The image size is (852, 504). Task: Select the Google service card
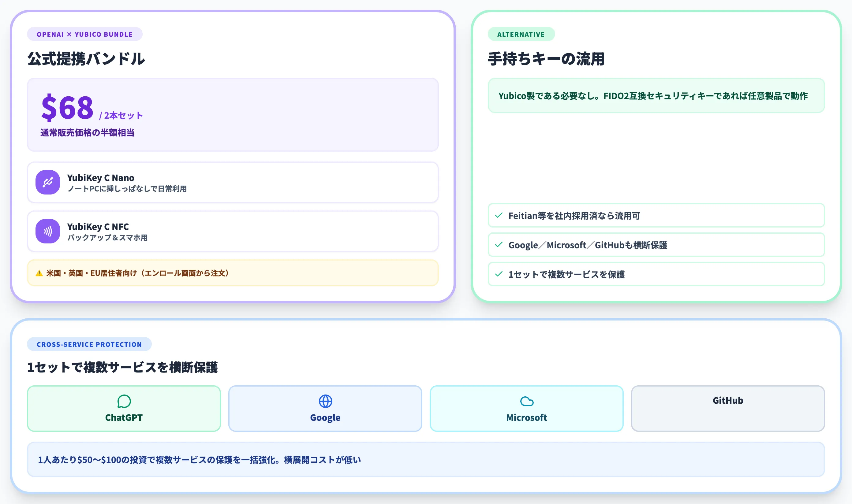325,409
